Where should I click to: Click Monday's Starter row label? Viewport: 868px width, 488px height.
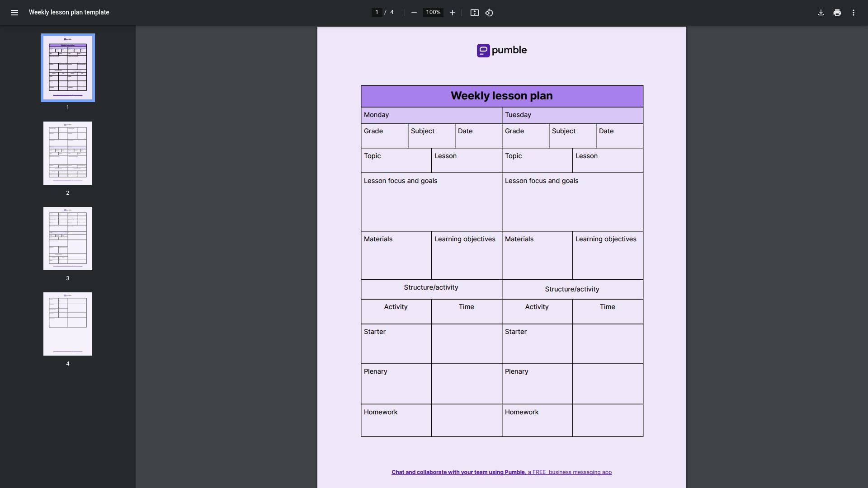[375, 332]
